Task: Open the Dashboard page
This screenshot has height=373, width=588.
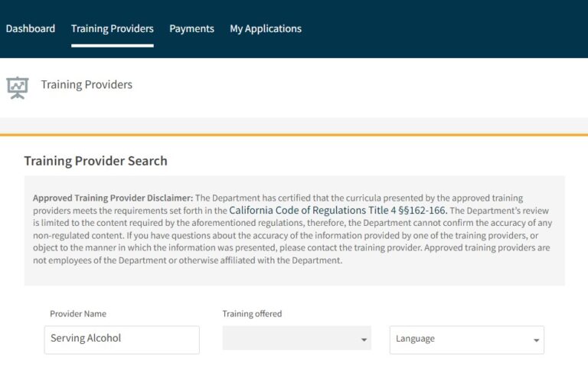Action: [31, 29]
